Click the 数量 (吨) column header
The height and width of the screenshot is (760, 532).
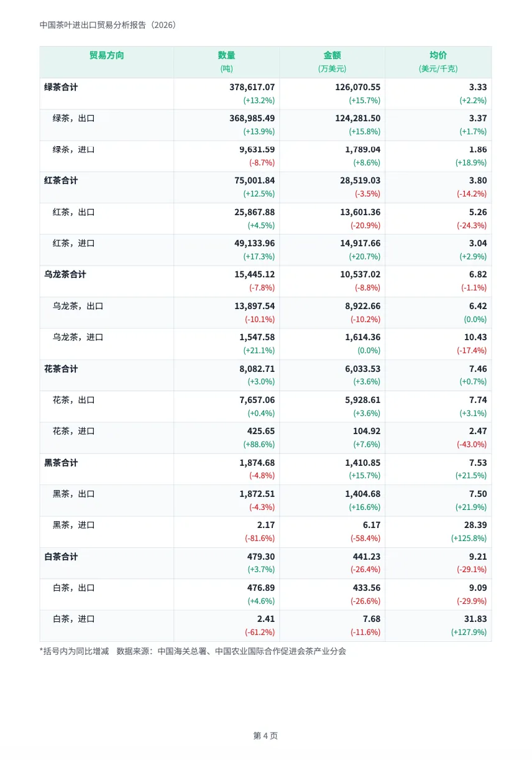click(226, 62)
